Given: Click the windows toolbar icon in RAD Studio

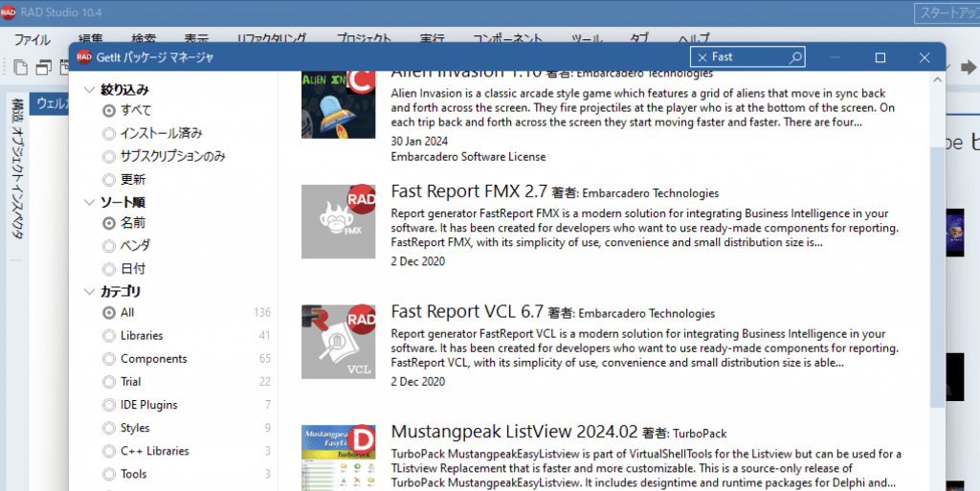Looking at the screenshot, I should (43, 67).
